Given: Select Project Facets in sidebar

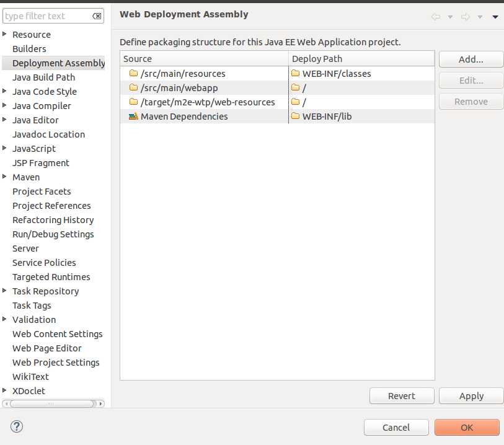Looking at the screenshot, I should 42,192.
